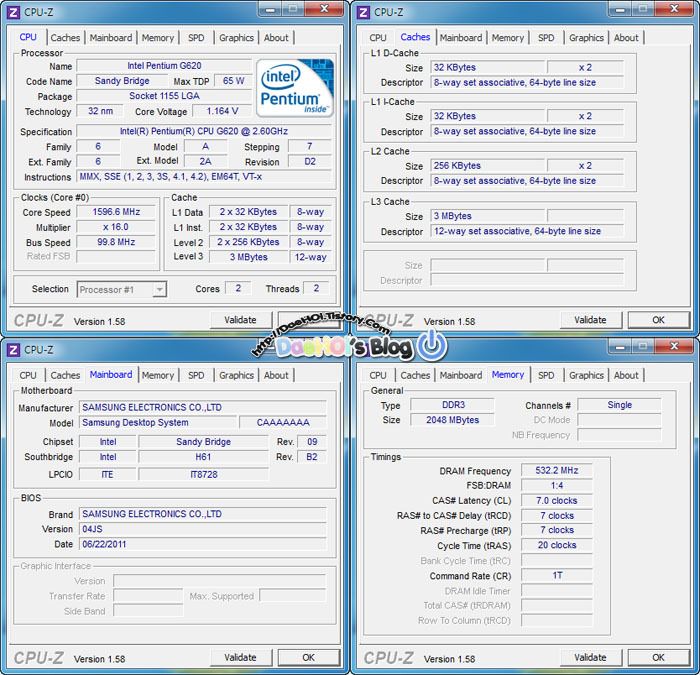Click the 'CAAAAAAA' model revision field
Screen dimensions: 700x675
[283, 422]
